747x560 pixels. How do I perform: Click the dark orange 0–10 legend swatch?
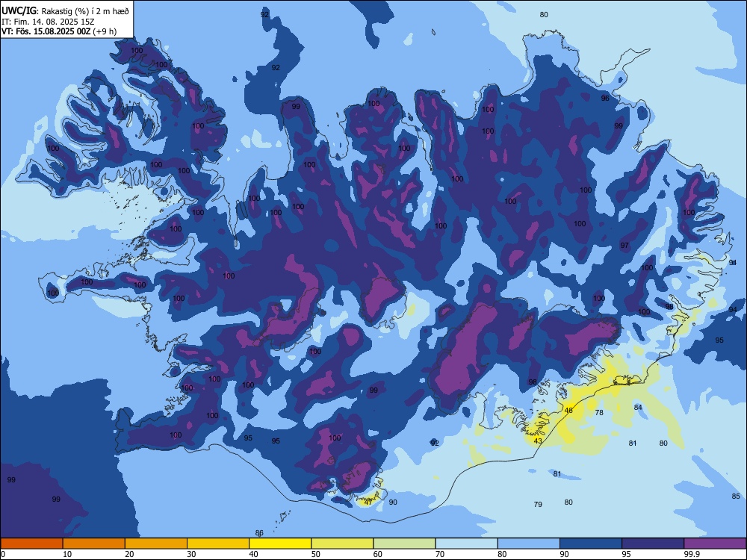31,544
